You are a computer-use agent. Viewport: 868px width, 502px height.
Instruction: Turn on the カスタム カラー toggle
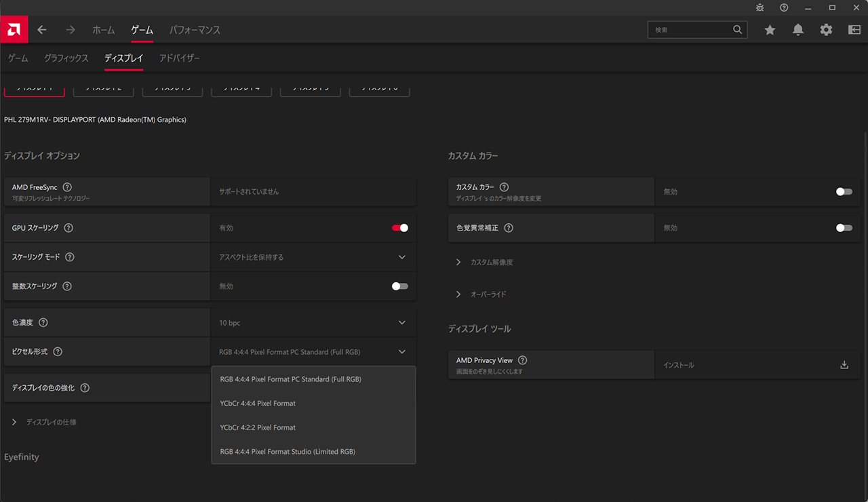[x=844, y=192]
